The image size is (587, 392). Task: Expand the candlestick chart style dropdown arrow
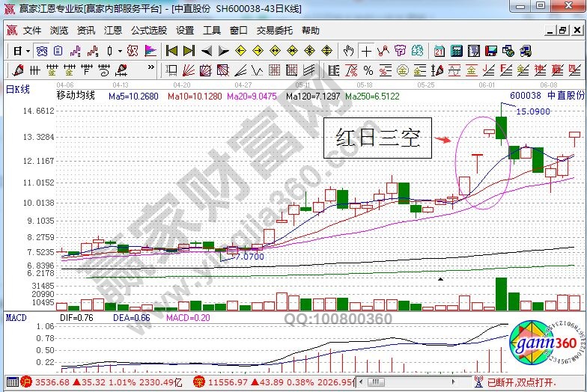[x=121, y=52]
